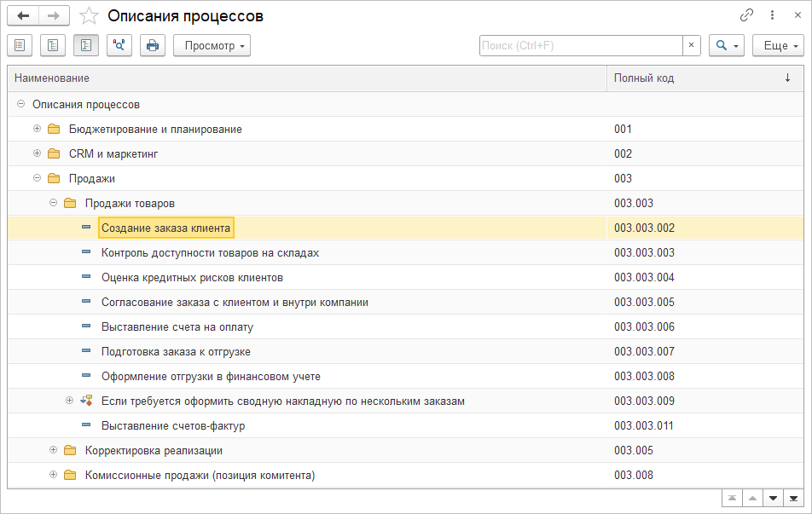Image resolution: width=812 pixels, height=514 pixels.
Task: Open the magnifier search options dropdown
Action: (x=727, y=45)
